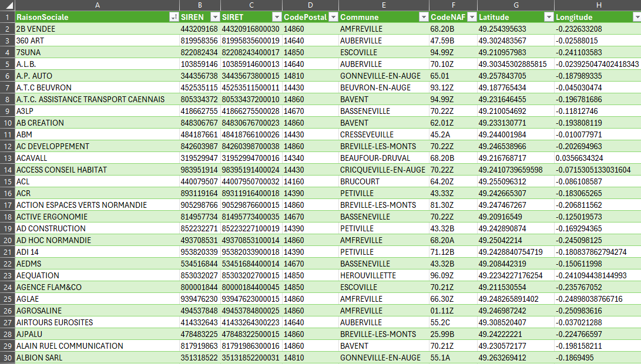Select SIREN value 103859146

point(200,64)
